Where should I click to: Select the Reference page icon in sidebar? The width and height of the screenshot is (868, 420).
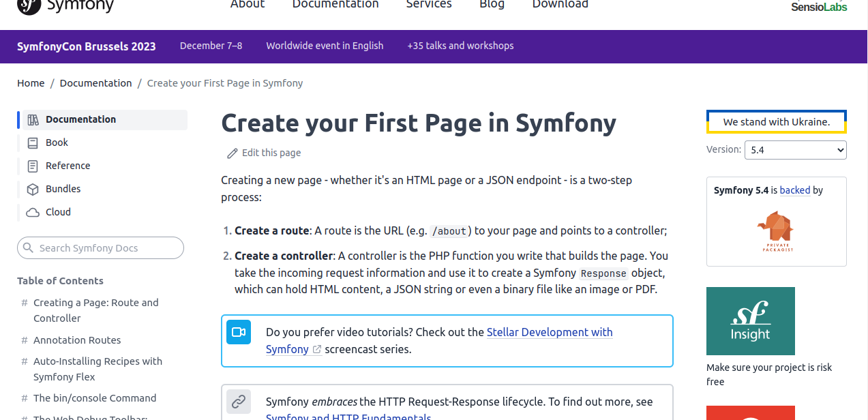[x=33, y=166]
